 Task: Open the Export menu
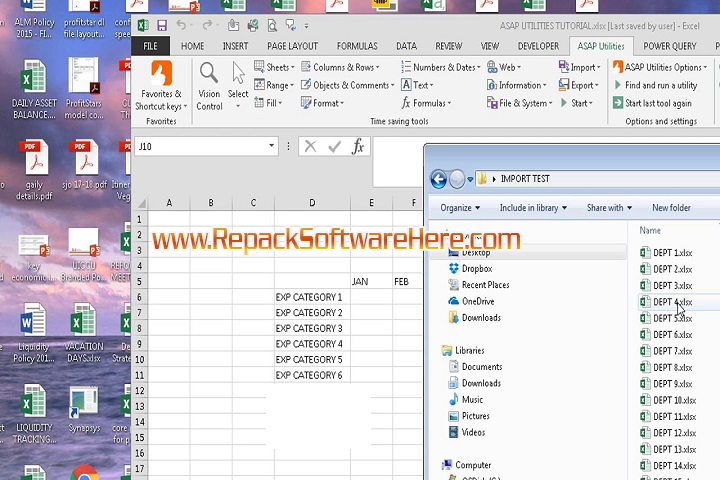(579, 85)
